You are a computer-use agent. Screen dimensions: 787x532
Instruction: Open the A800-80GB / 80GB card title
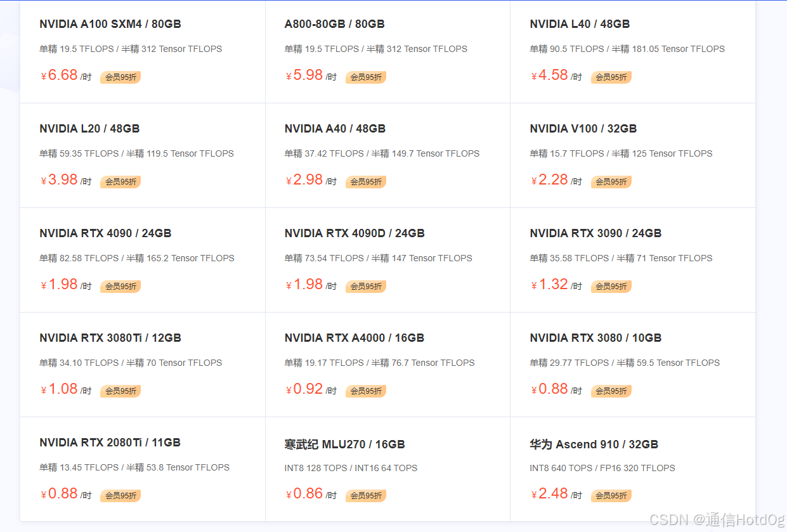tap(335, 24)
